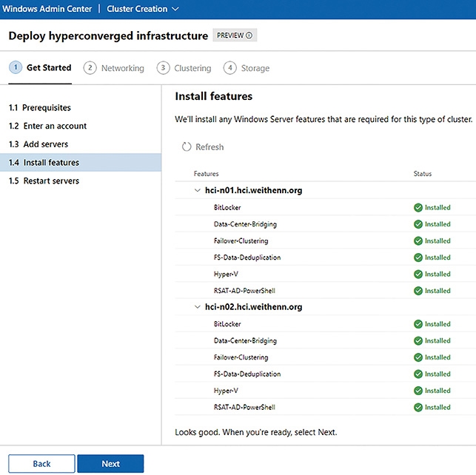
Task: Click the step 2 circle icon for Networking
Action: pos(90,68)
